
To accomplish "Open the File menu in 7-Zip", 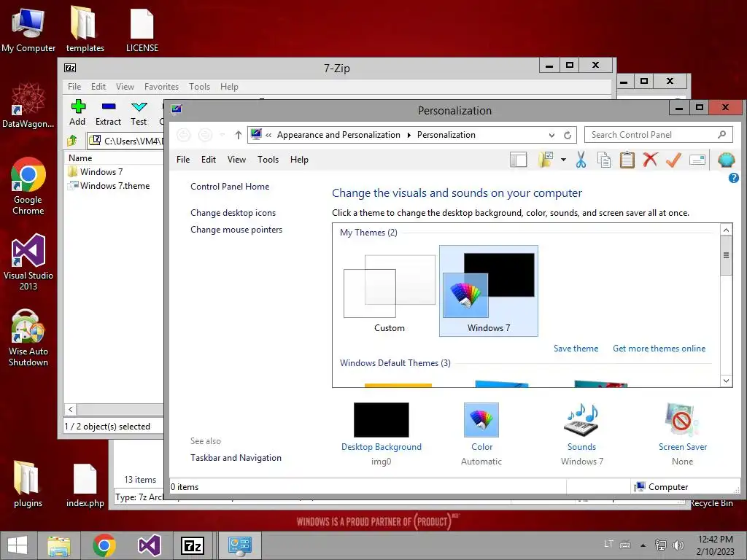I will pos(74,87).
